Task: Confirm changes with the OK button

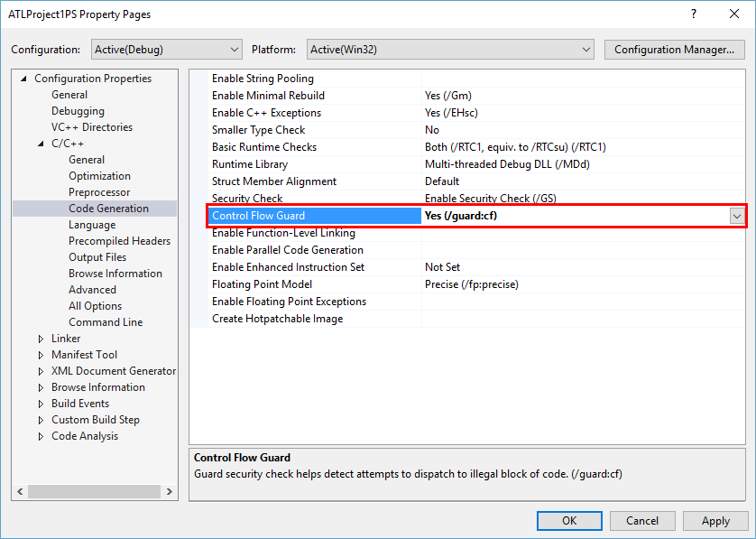Action: point(569,521)
